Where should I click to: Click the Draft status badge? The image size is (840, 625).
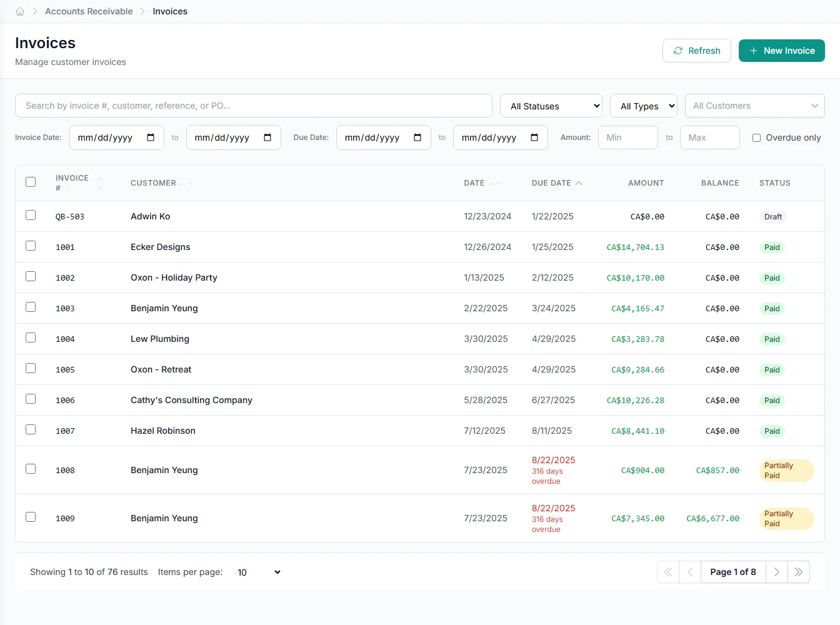(773, 217)
